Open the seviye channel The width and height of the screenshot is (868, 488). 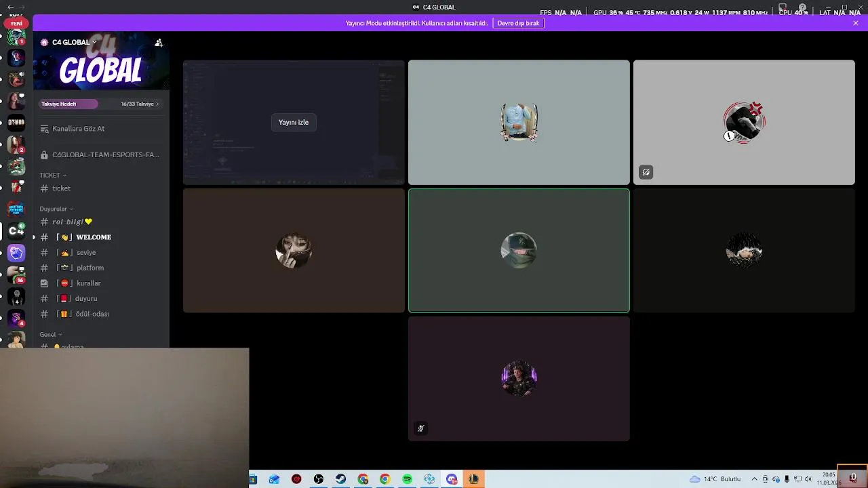click(102, 252)
